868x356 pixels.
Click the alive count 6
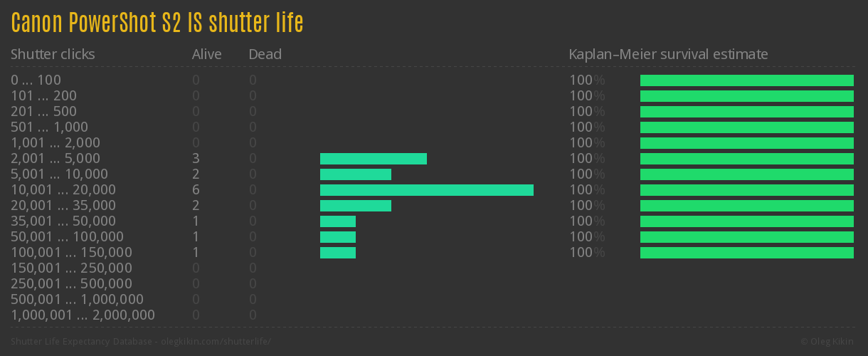click(196, 190)
